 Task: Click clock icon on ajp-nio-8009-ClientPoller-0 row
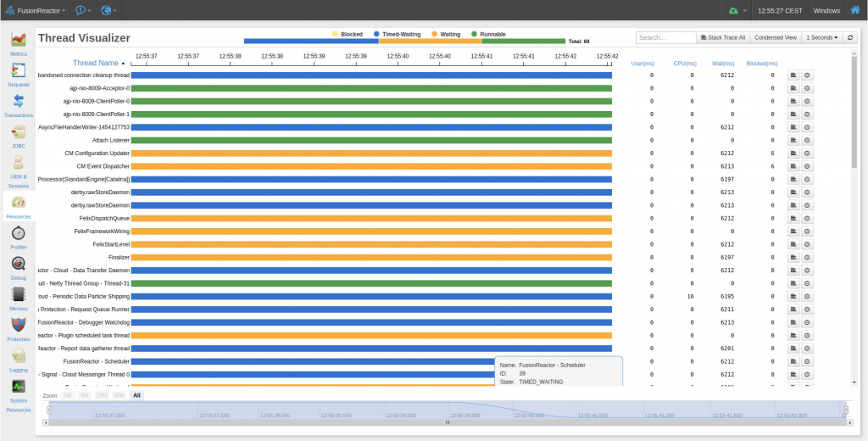pos(807,101)
